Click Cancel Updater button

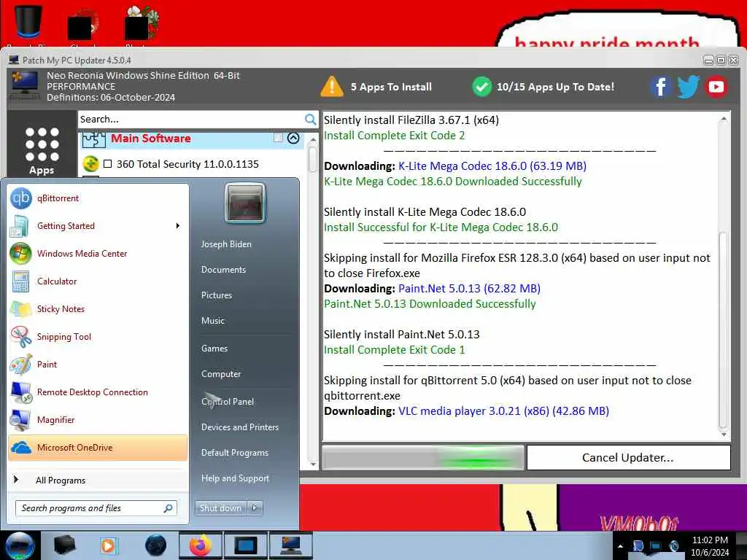point(628,458)
